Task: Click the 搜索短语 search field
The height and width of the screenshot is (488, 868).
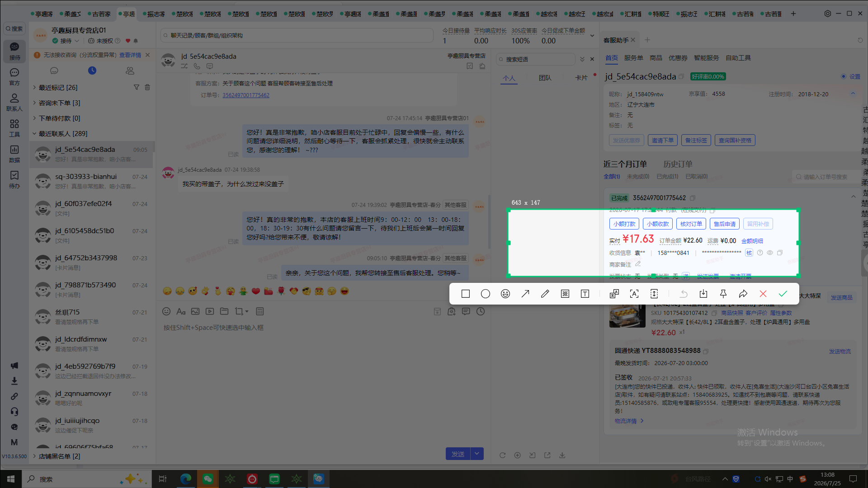Action: (x=536, y=59)
